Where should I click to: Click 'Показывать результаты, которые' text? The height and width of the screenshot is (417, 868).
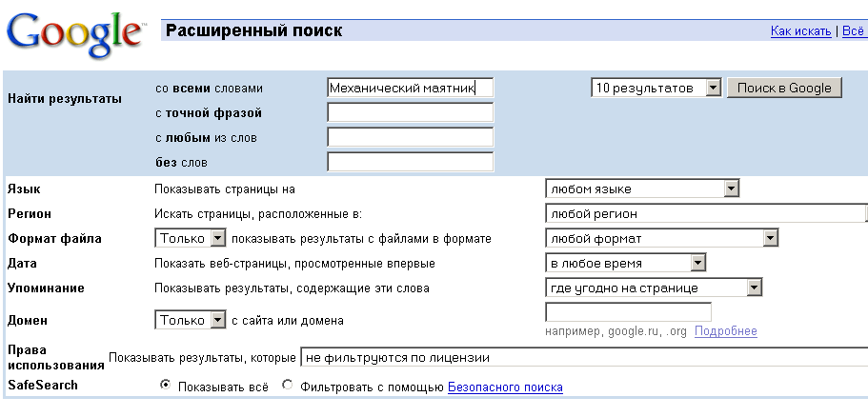[x=202, y=358]
